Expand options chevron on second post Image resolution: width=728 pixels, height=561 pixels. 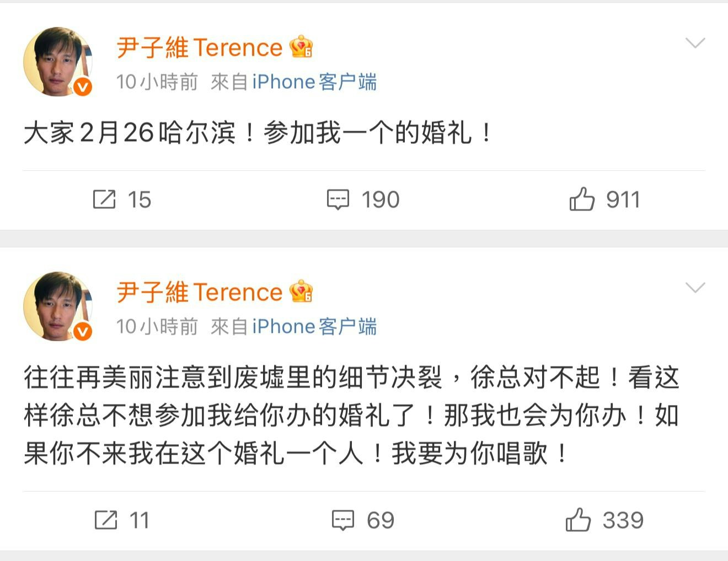[x=695, y=288]
